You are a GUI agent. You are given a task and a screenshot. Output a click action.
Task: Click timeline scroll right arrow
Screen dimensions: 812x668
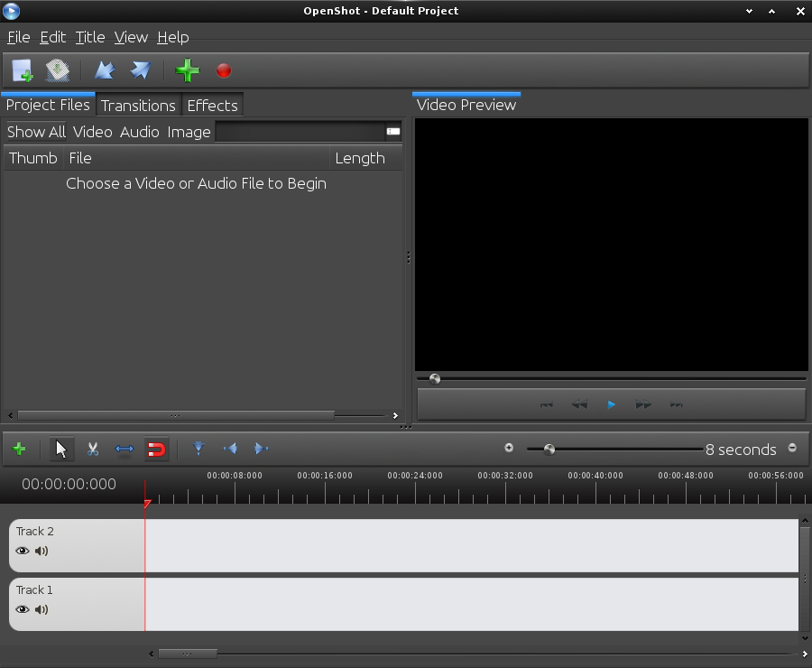805,654
